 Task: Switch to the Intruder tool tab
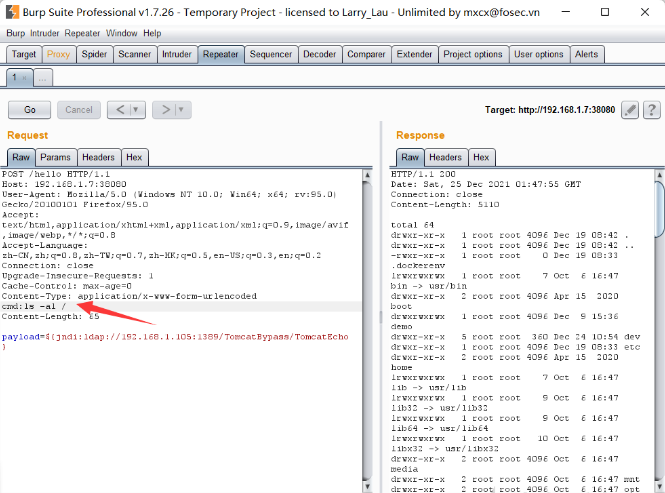(177, 54)
